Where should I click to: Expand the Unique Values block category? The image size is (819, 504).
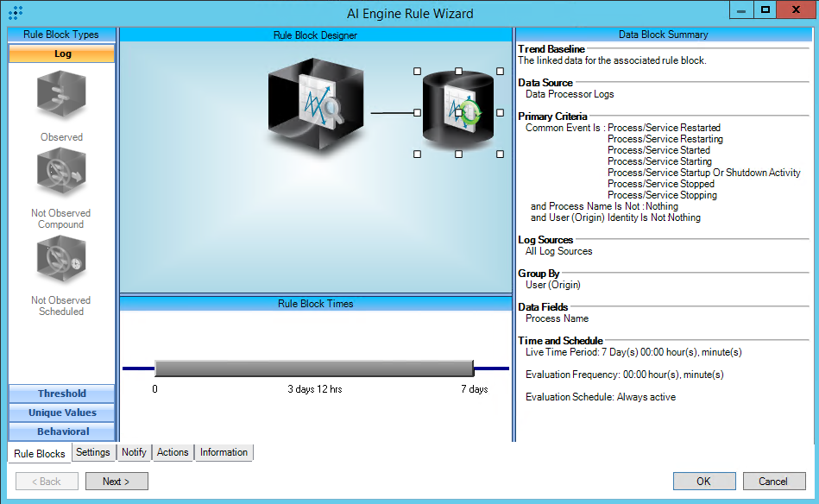click(61, 413)
